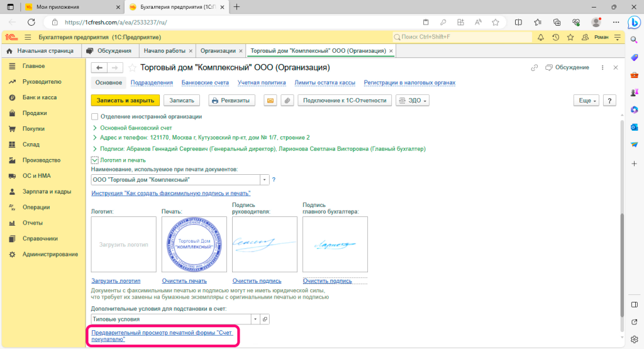The width and height of the screenshot is (644, 349).
Task: Open the facsimile signature instruction link
Action: pos(171,194)
